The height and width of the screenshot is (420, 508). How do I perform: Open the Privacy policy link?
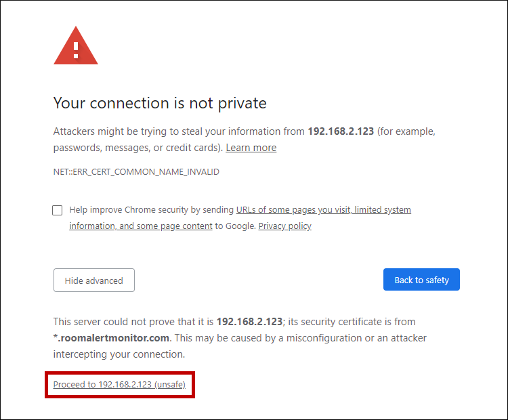[x=284, y=226]
